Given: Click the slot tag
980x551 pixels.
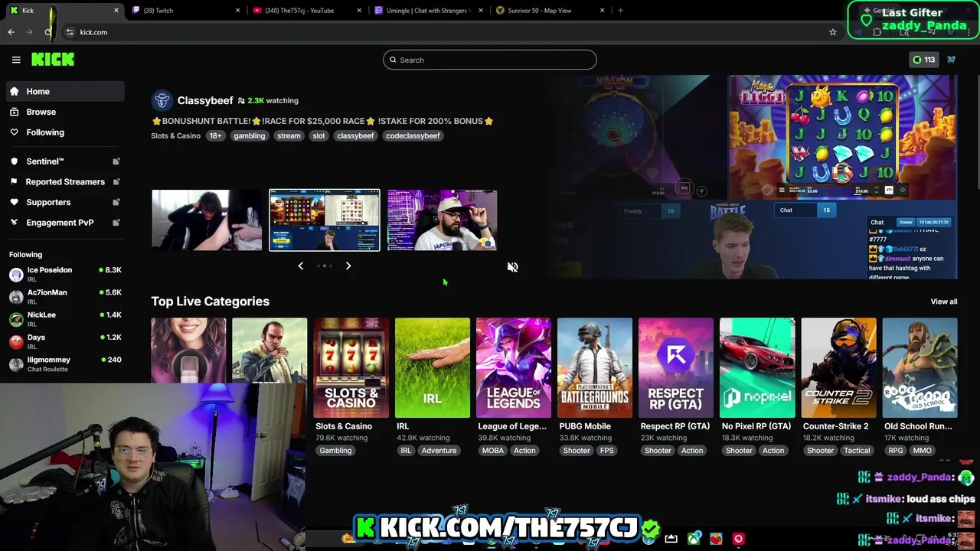Looking at the screenshot, I should (x=318, y=135).
